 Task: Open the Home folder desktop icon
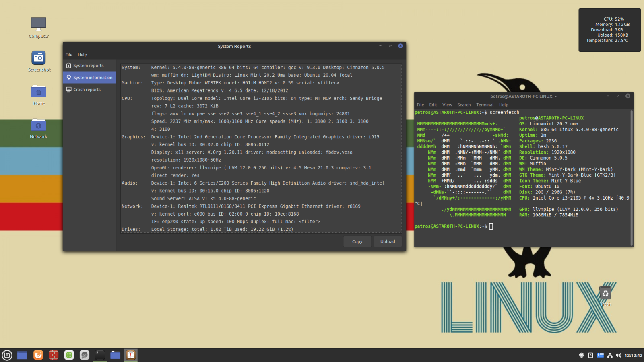39,95
